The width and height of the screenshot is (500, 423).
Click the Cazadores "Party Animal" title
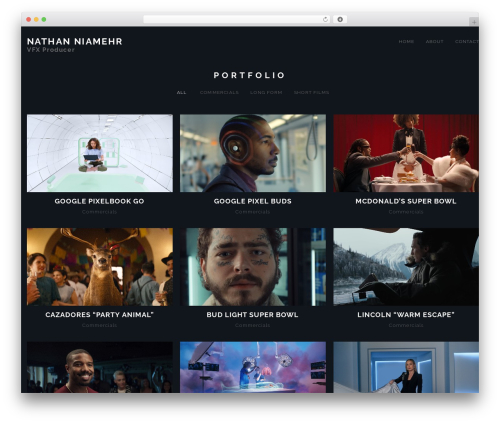coord(99,315)
